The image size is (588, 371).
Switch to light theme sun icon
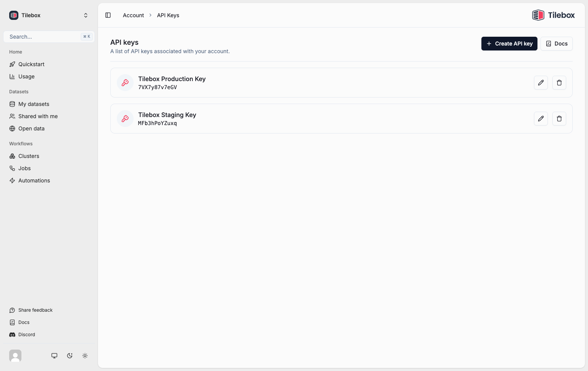85,356
